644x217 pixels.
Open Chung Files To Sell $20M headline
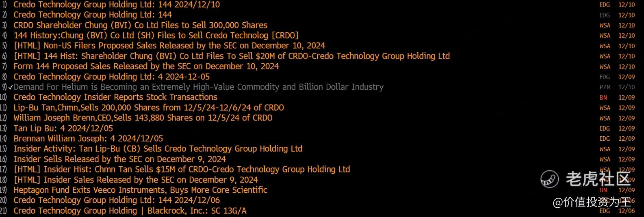point(232,56)
